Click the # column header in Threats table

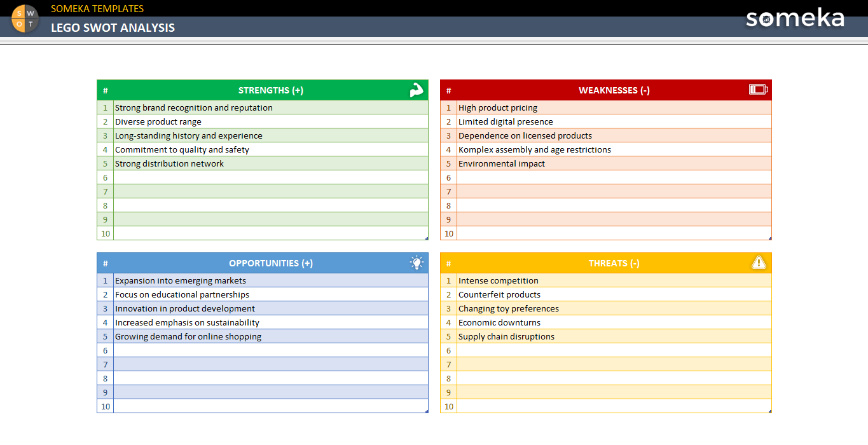click(x=449, y=263)
